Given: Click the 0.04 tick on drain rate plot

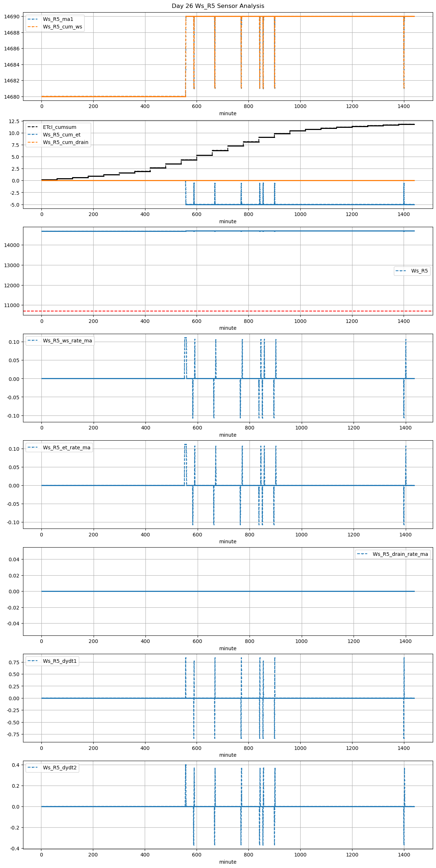Looking at the screenshot, I should pos(15,559).
